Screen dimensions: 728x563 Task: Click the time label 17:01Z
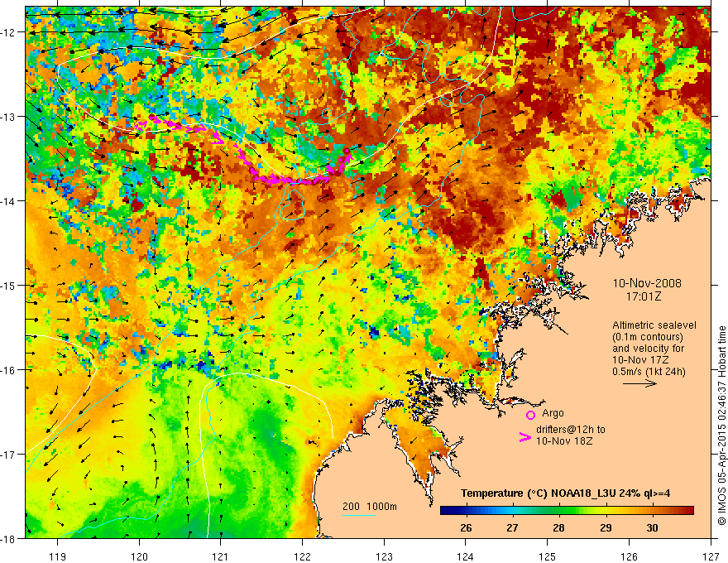(x=643, y=296)
